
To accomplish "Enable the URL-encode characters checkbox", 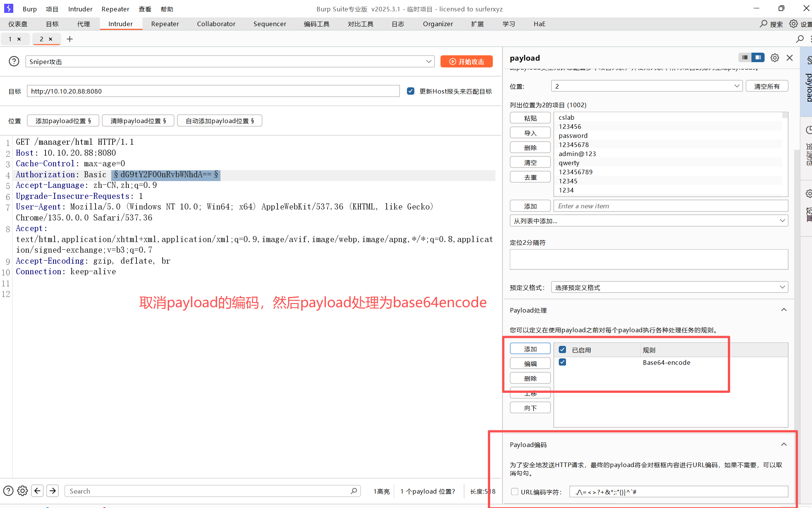I will (514, 492).
